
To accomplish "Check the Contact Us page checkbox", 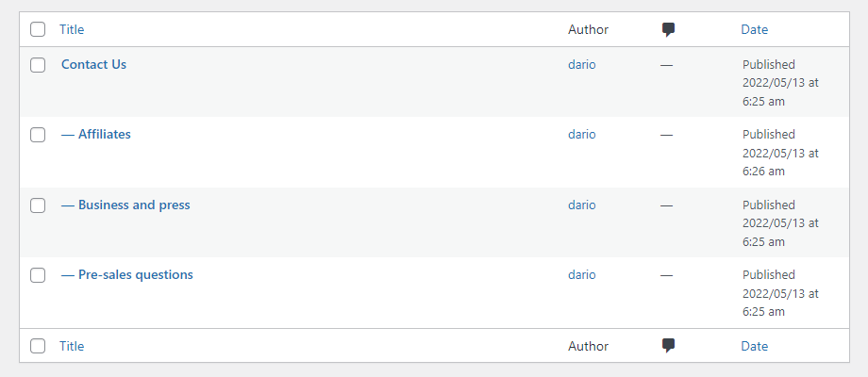I will [x=38, y=65].
